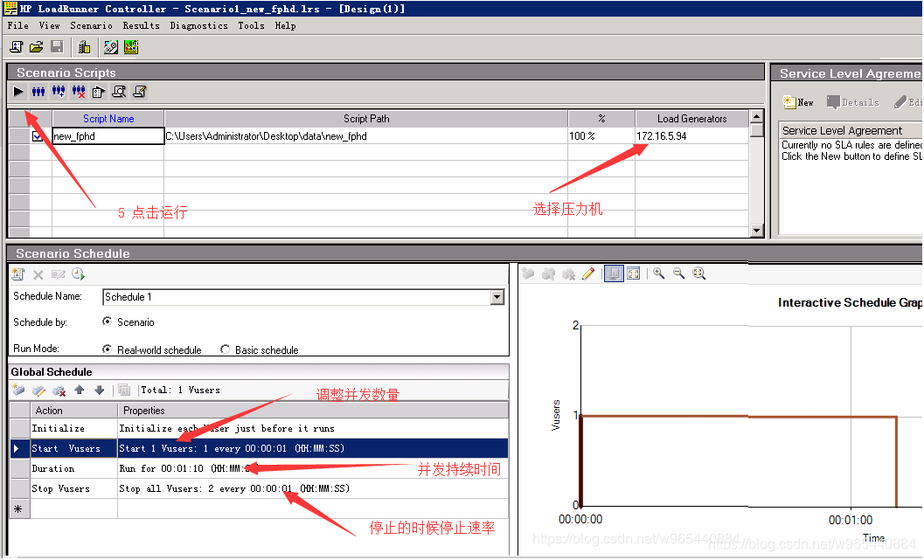Create a New Schedule with the starred icon
This screenshot has height=560, width=924.
pos(17,274)
